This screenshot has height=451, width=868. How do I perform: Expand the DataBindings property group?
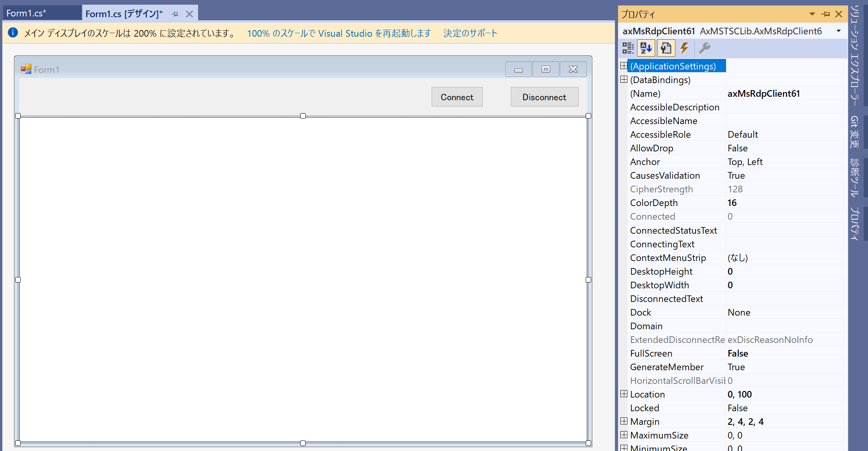coord(623,79)
